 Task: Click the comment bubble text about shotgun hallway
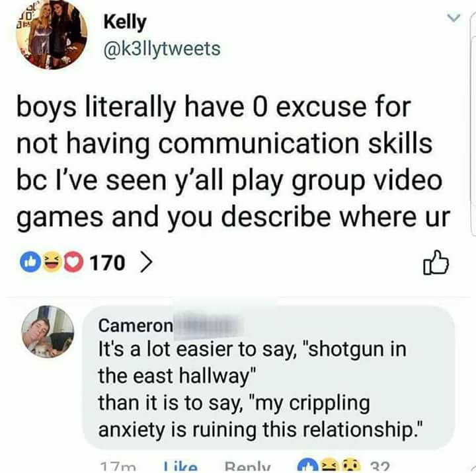click(x=260, y=389)
